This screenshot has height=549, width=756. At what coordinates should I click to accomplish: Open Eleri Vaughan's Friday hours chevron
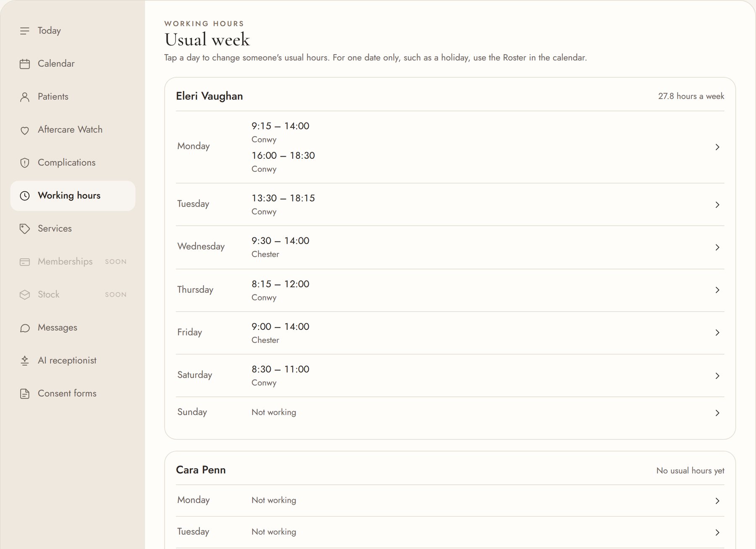tap(717, 333)
